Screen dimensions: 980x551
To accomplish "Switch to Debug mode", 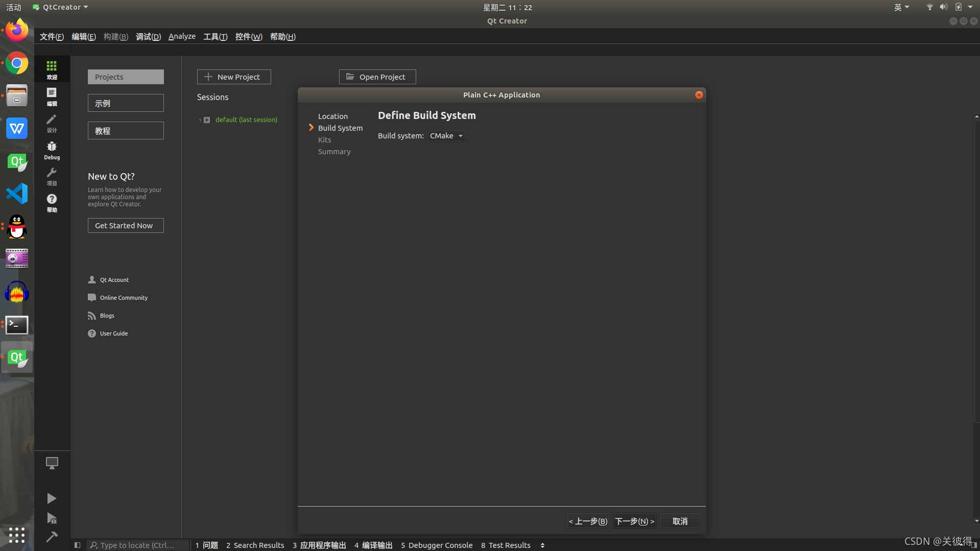I will click(x=52, y=150).
